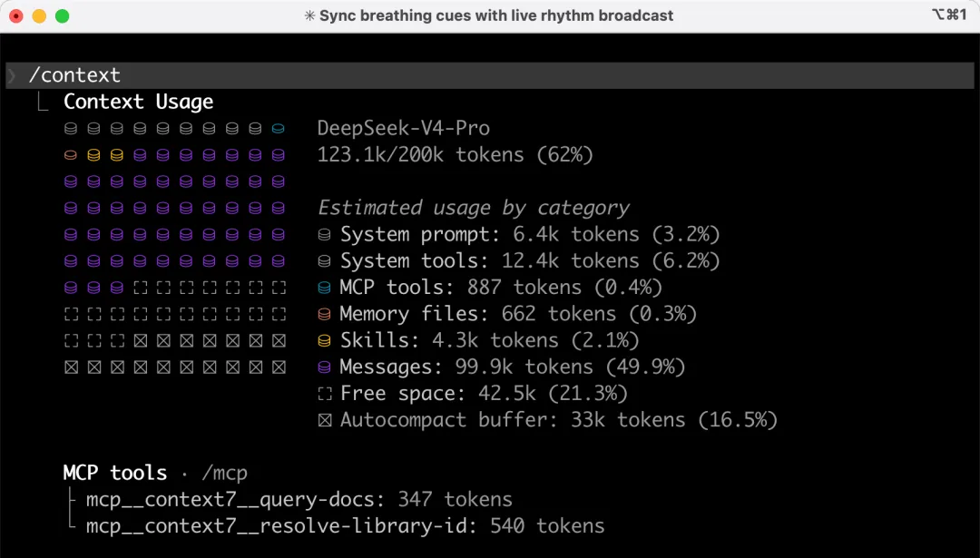Image resolution: width=980 pixels, height=558 pixels.
Task: Click the orange Memory files legend icon
Action: [324, 314]
